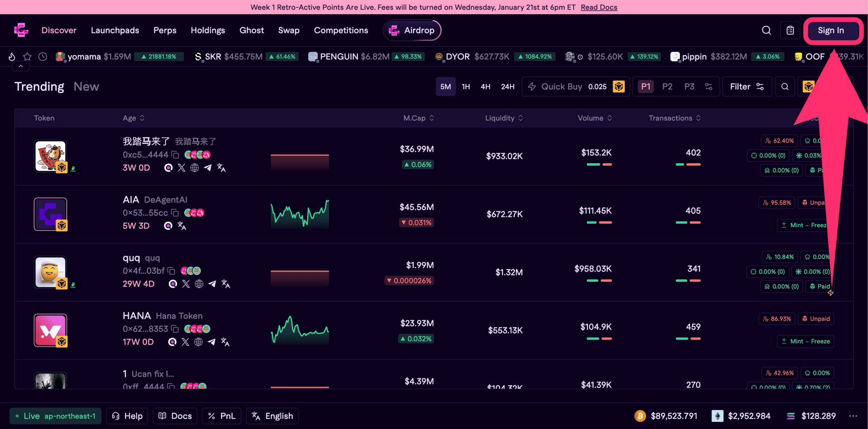This screenshot has width=868, height=429.
Task: Open the Airdrop button
Action: (x=412, y=30)
